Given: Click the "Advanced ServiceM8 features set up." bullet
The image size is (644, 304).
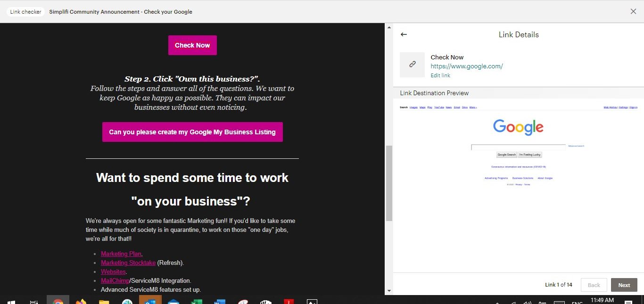Looking at the screenshot, I should coord(151,289).
